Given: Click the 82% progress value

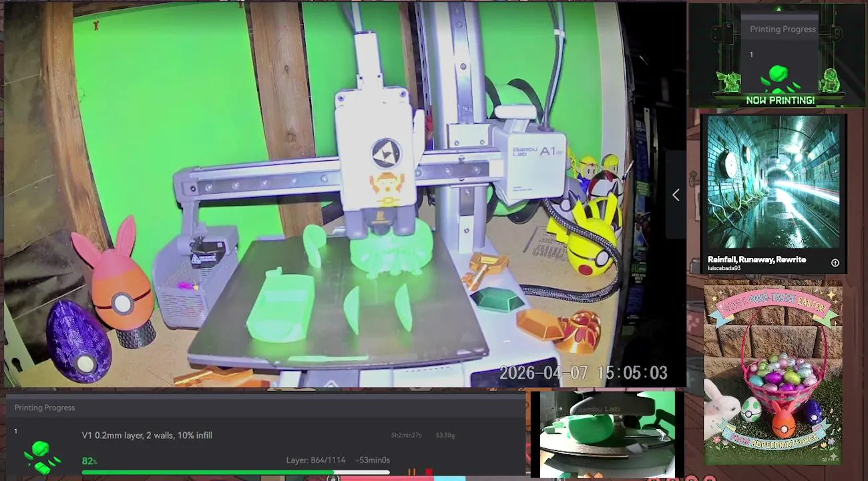Looking at the screenshot, I should [89, 461].
